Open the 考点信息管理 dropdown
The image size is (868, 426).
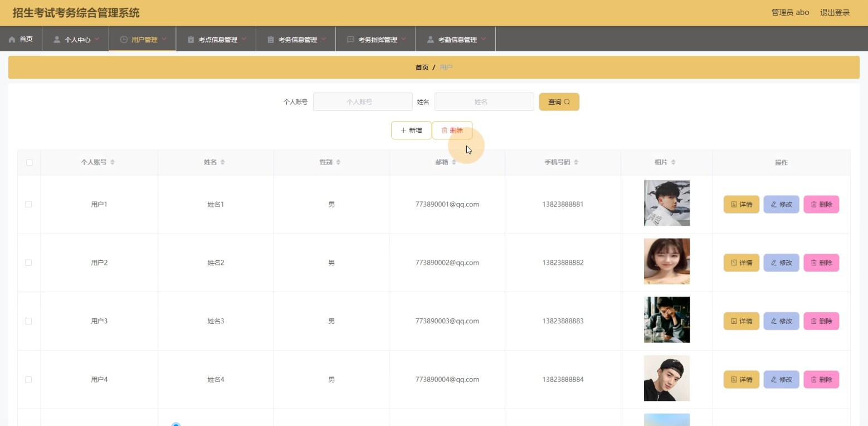point(217,40)
